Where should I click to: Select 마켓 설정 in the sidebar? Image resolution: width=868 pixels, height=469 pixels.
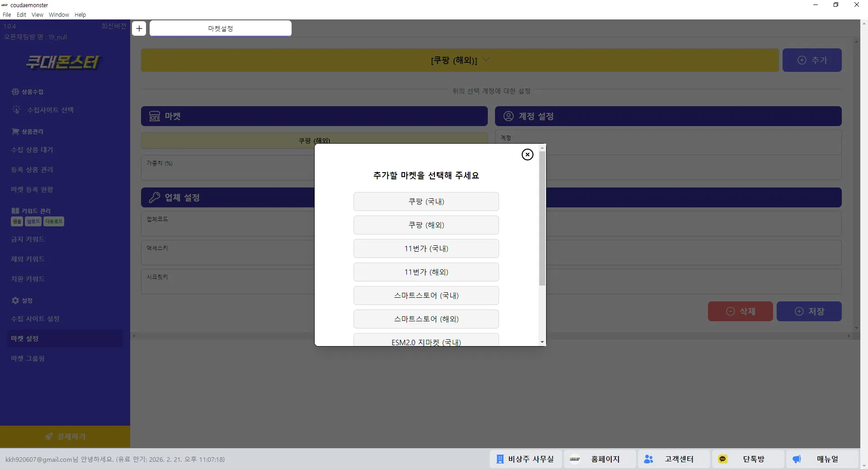65,338
